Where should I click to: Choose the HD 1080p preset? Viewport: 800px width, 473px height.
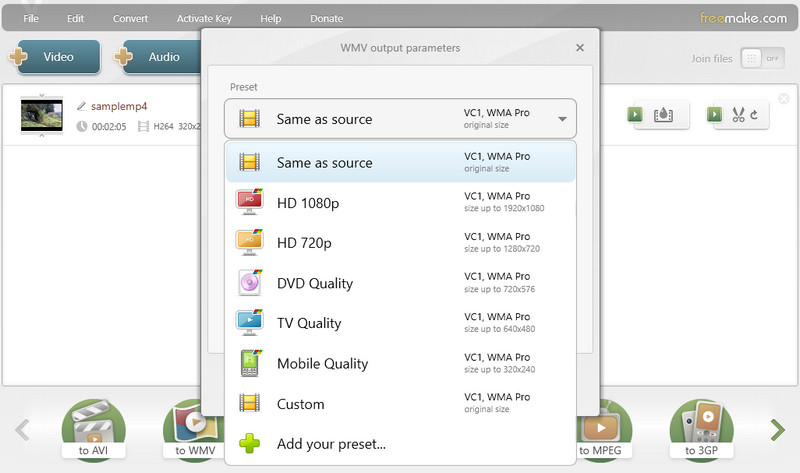pos(401,203)
